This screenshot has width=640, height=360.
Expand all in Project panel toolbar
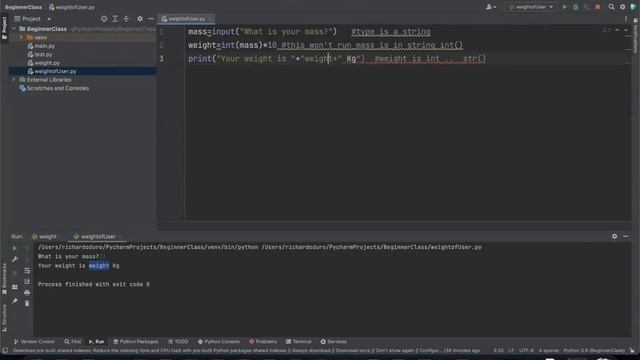tap(115, 19)
